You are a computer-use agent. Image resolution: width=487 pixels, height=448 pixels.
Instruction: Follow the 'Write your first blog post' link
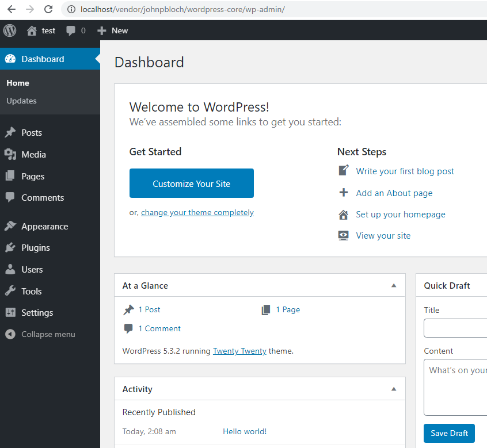click(405, 171)
